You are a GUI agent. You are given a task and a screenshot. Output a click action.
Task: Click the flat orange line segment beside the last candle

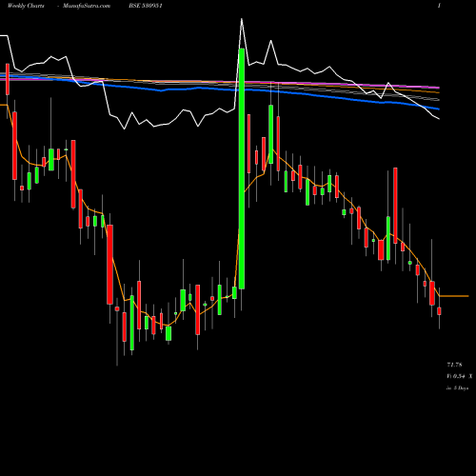(x=454, y=296)
